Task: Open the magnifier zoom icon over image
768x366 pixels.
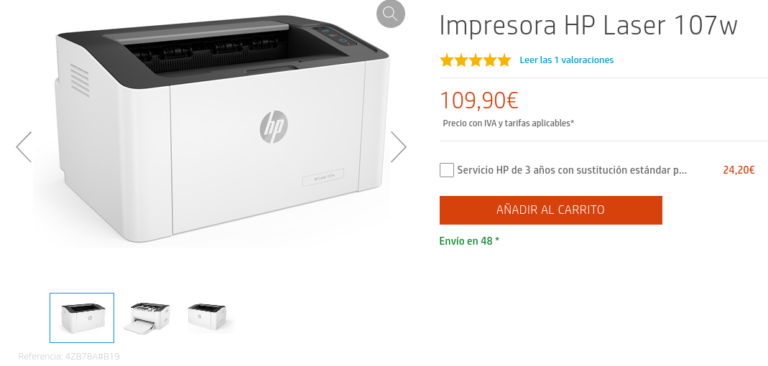Action: click(390, 14)
